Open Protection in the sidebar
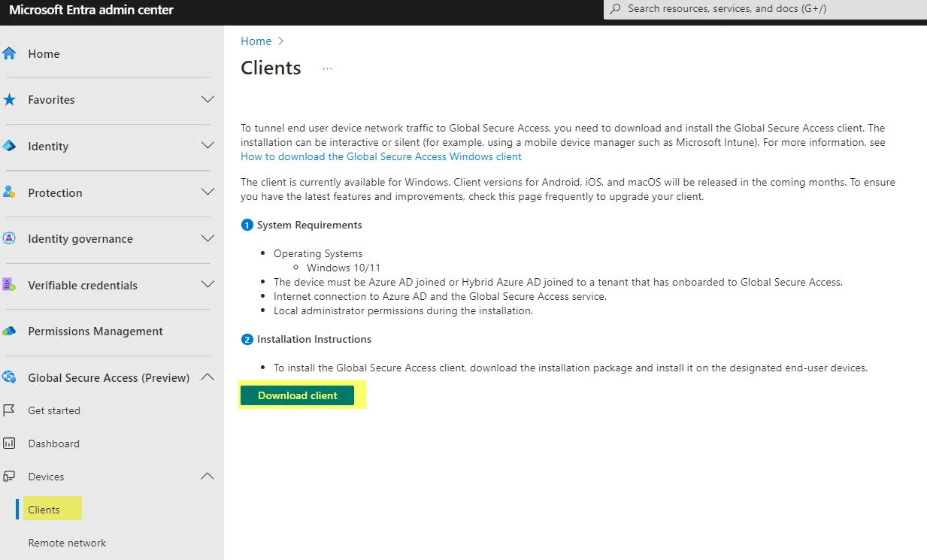Screen dimensions: 927x560 (55, 193)
